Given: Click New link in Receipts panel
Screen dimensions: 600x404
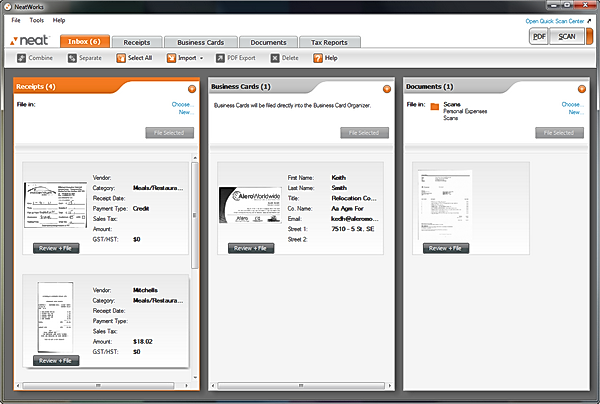Looking at the screenshot, I should pos(186,112).
